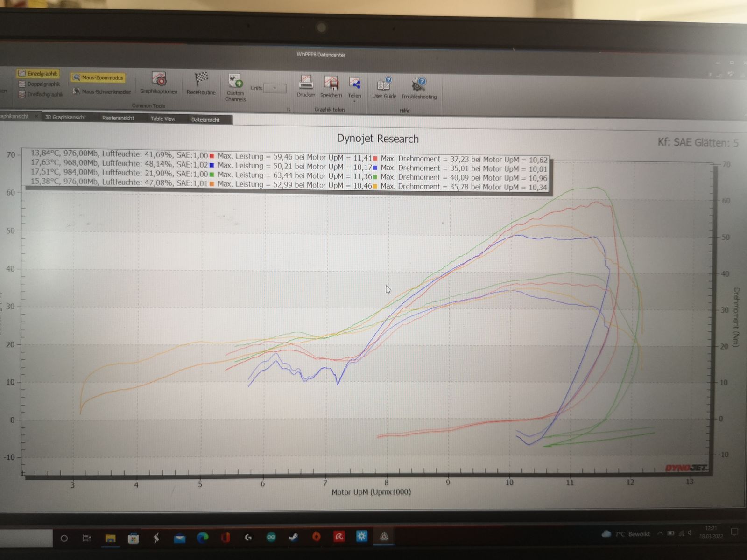Expand the Common Tools group launcher
Image resolution: width=747 pixels, height=560 pixels.
point(289,110)
